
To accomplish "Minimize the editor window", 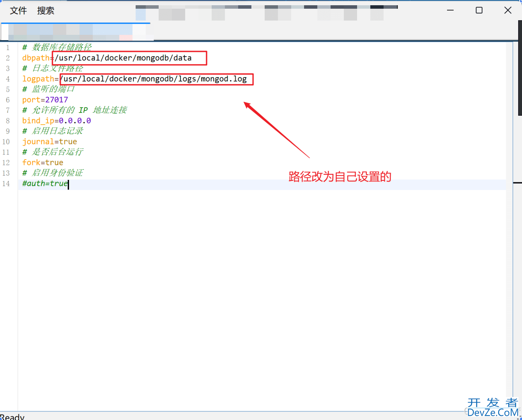I will [x=450, y=10].
